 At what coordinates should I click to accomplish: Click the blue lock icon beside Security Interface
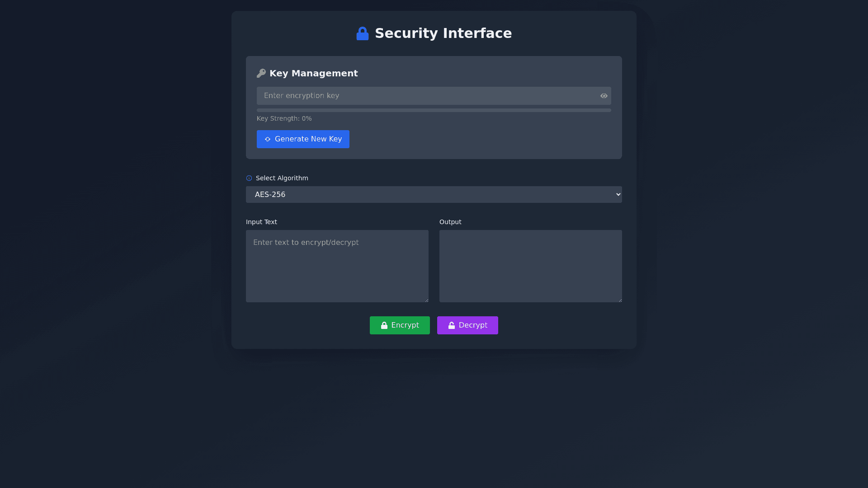point(362,33)
